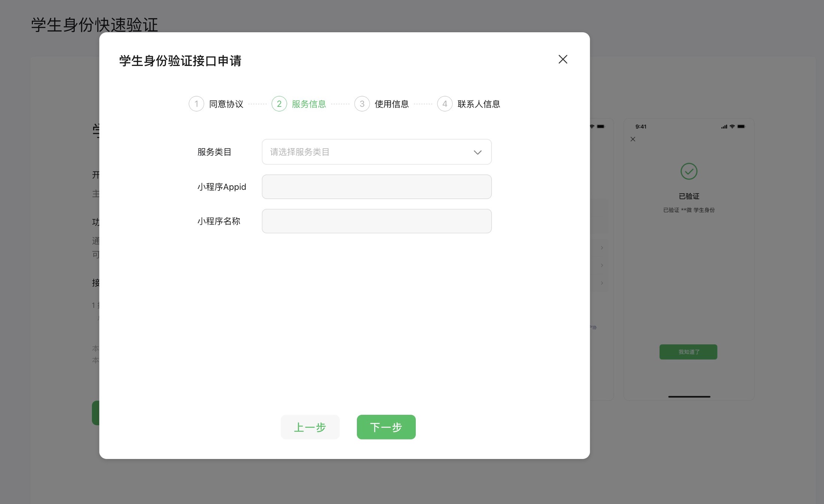Click the chevron arrow in 服务类目 selector
This screenshot has width=824, height=504.
coord(477,152)
